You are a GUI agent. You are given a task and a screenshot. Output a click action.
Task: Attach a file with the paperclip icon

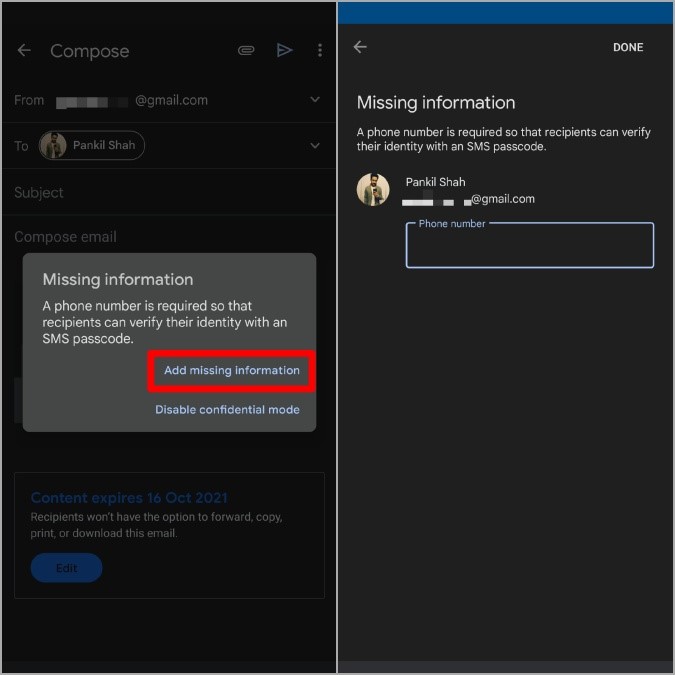[246, 50]
